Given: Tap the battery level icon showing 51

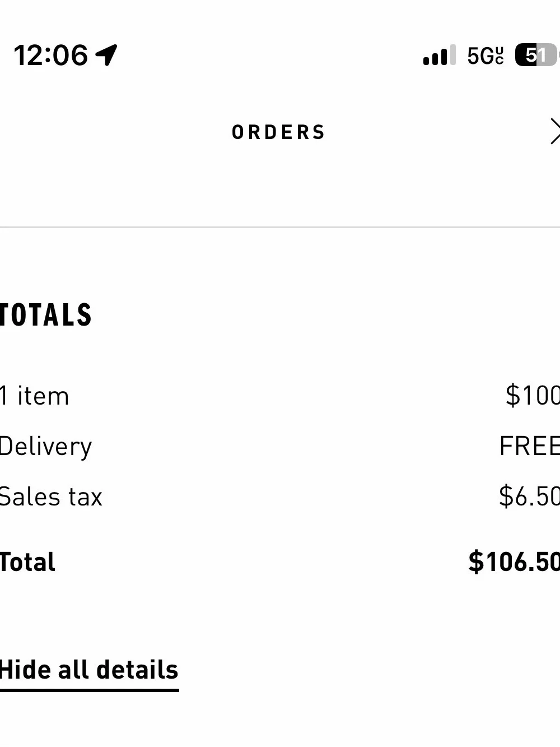Looking at the screenshot, I should click(x=536, y=55).
